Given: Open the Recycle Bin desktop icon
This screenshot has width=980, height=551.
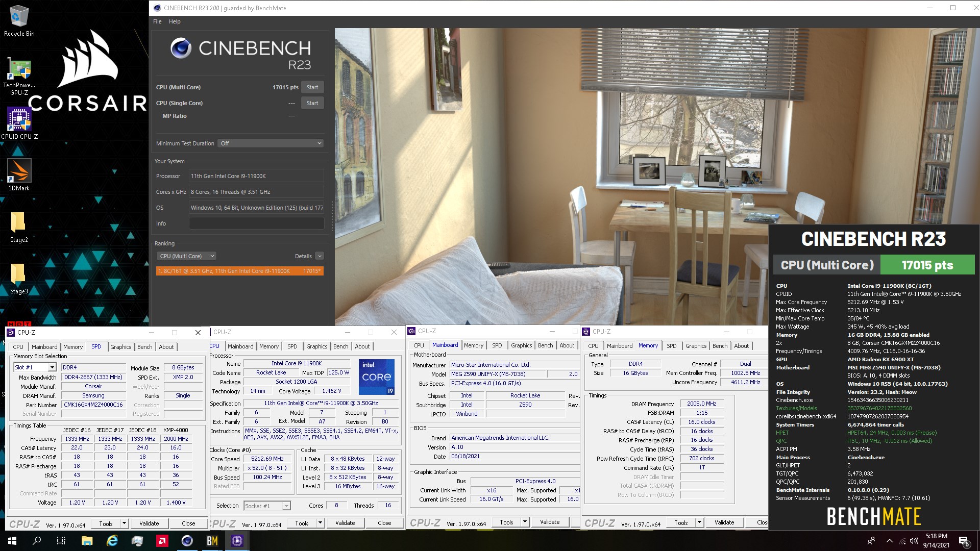Looking at the screenshot, I should click(19, 21).
